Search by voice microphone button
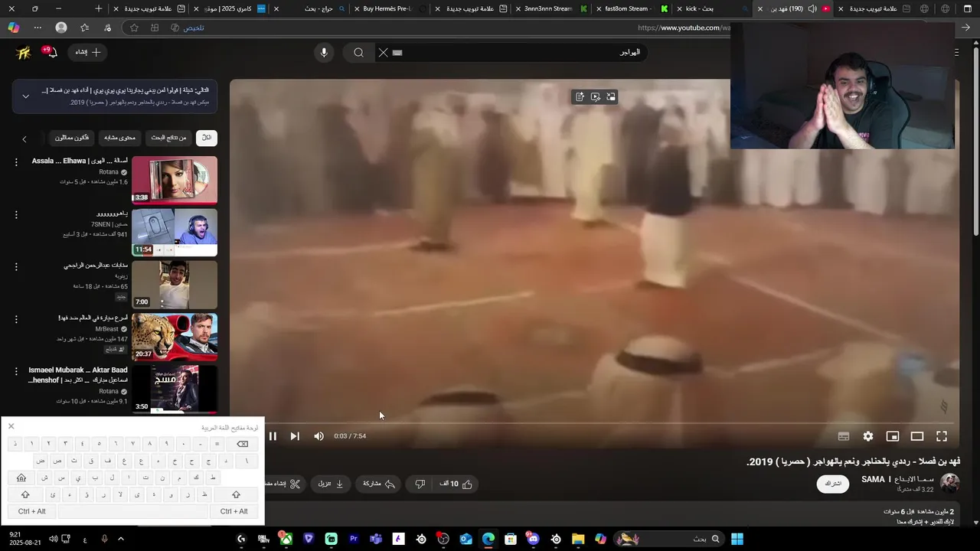The height and width of the screenshot is (551, 980). click(324, 52)
